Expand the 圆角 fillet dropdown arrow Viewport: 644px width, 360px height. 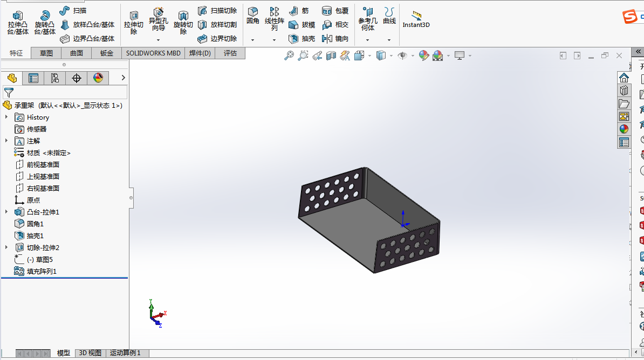coord(252,40)
